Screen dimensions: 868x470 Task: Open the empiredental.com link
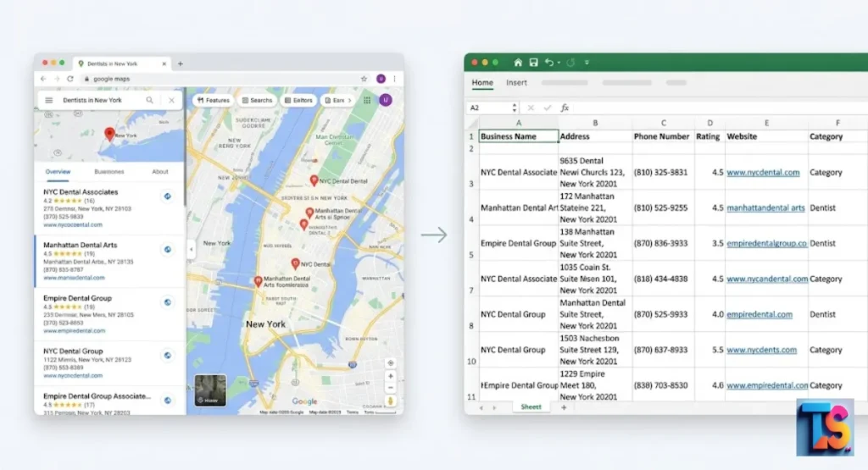pos(759,315)
